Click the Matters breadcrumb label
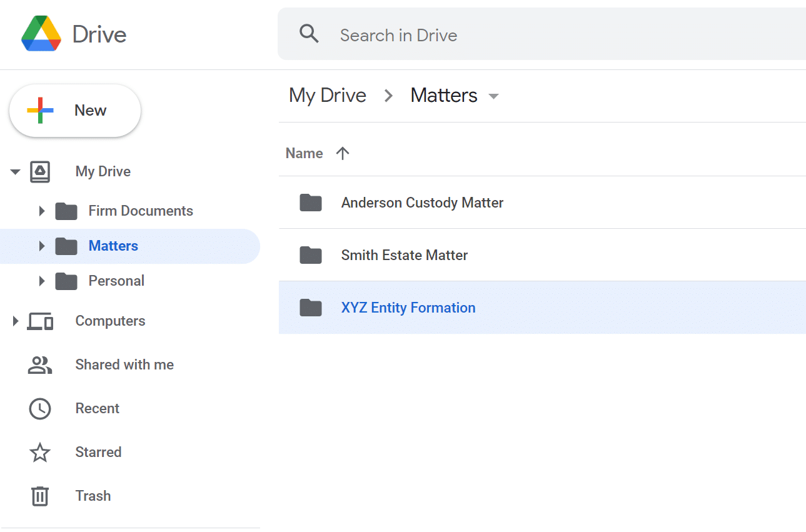The width and height of the screenshot is (806, 532). pyautogui.click(x=444, y=96)
